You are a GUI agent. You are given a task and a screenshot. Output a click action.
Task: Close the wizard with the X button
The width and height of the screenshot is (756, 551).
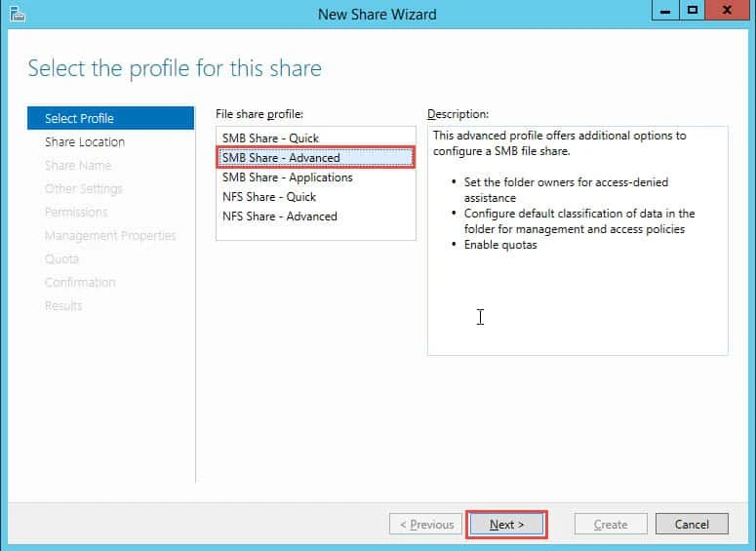point(728,10)
